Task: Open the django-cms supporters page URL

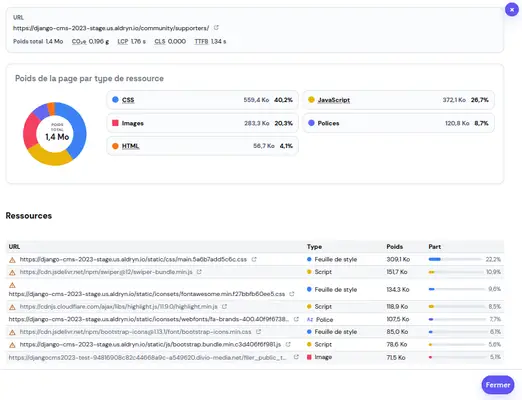Action: tap(111, 28)
